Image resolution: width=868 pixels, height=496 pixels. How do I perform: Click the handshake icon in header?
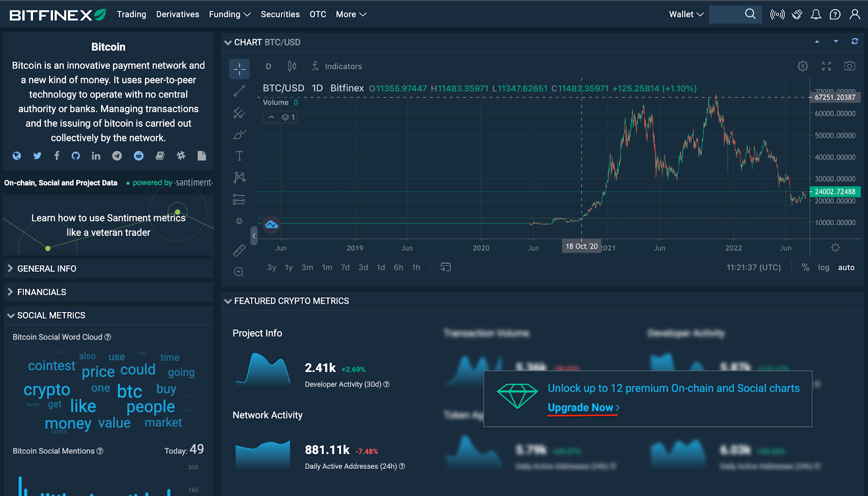click(x=797, y=14)
